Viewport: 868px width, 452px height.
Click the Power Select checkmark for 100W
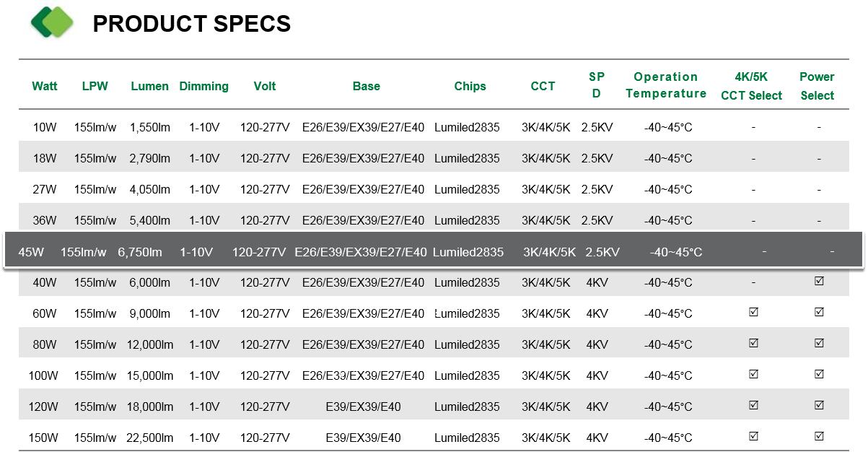pos(819,374)
